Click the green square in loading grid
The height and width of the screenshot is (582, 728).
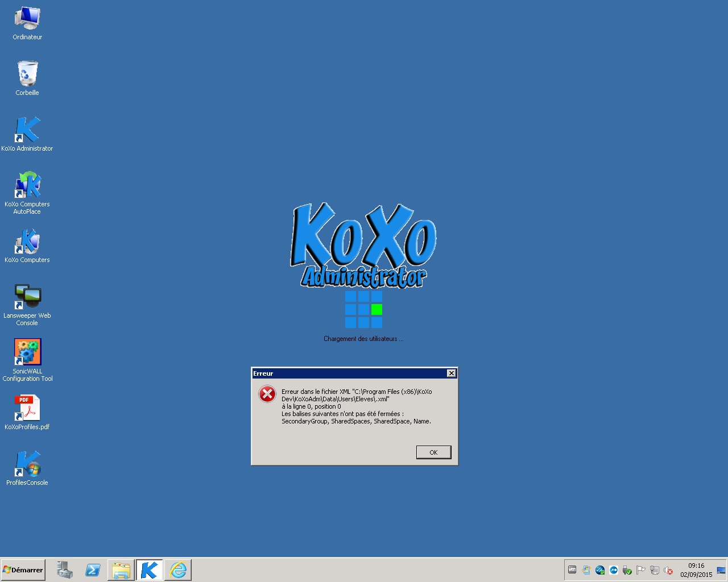coord(377,309)
